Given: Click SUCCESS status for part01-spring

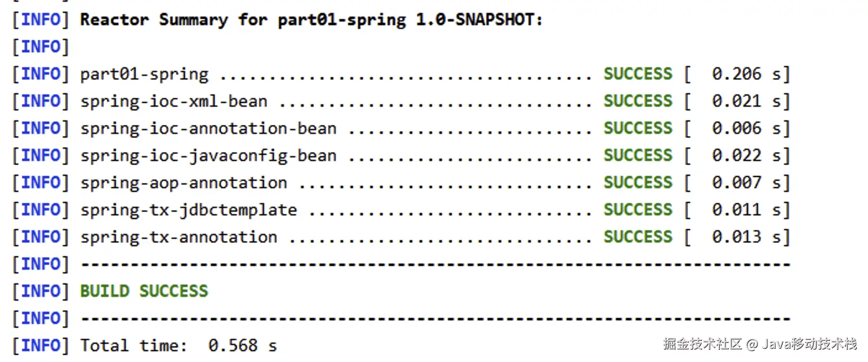Looking at the screenshot, I should 638,74.
